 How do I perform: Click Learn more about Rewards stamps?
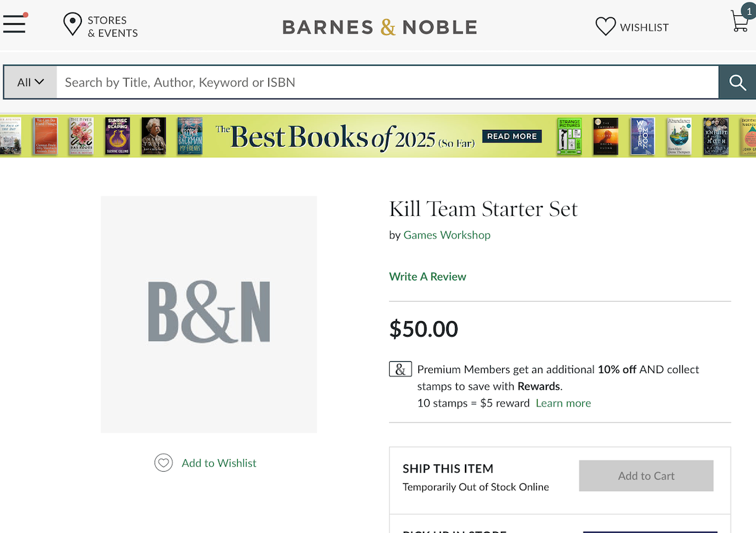click(563, 403)
